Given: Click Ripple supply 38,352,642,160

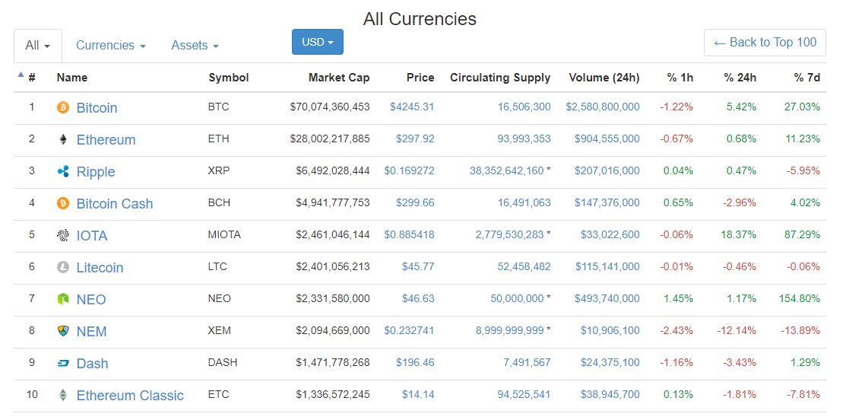Looking at the screenshot, I should click(506, 170).
